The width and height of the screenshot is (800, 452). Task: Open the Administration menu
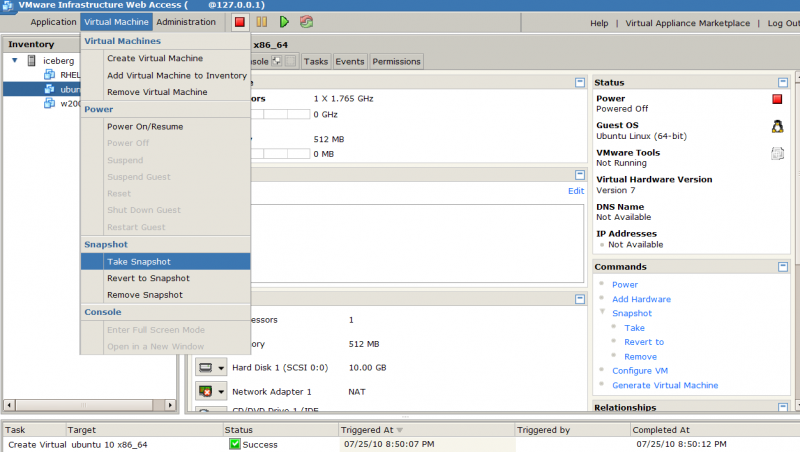click(x=186, y=22)
